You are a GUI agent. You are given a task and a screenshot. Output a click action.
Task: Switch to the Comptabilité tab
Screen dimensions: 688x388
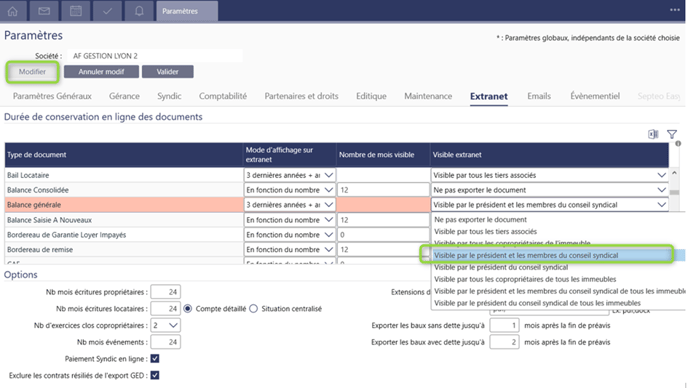point(223,96)
